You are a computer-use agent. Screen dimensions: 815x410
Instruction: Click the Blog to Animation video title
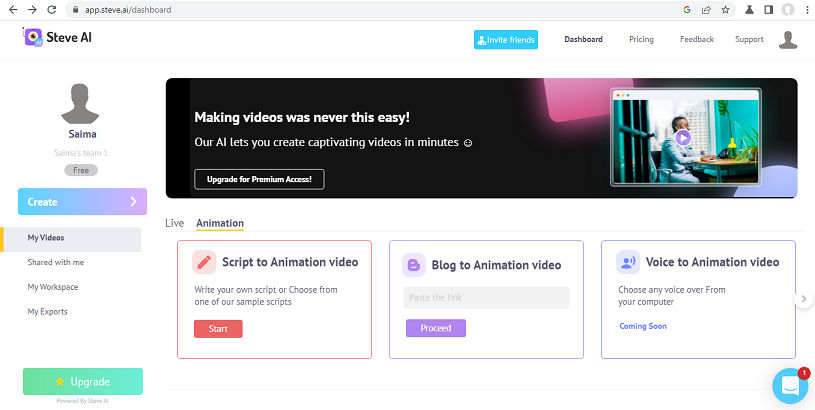point(496,265)
